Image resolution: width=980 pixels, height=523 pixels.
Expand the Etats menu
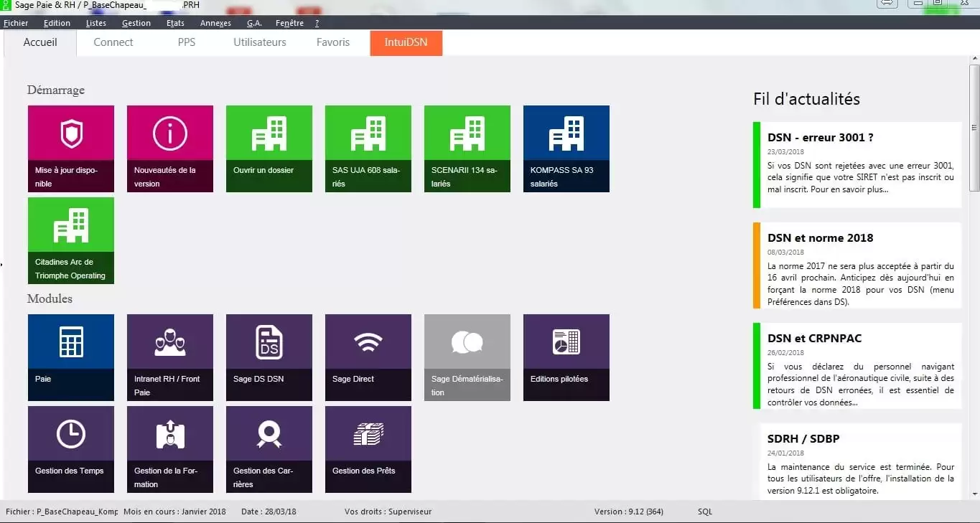tap(175, 23)
